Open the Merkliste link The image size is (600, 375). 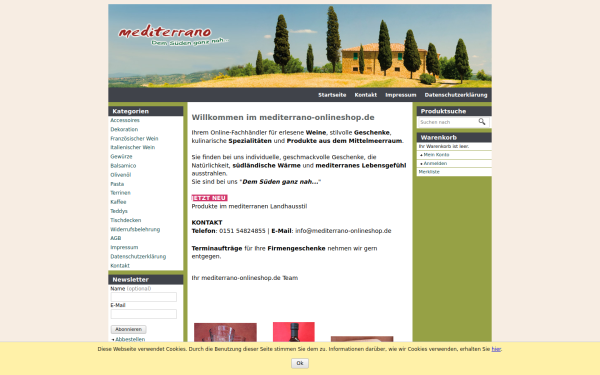click(429, 172)
